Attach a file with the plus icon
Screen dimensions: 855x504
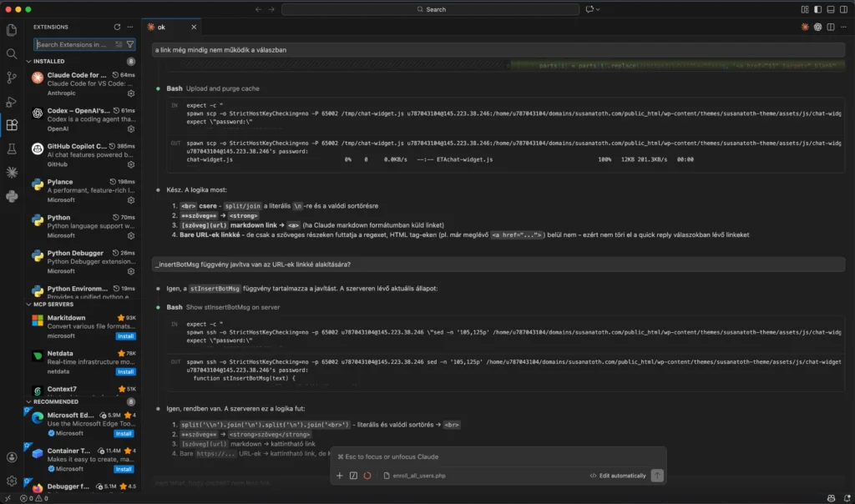click(x=339, y=476)
